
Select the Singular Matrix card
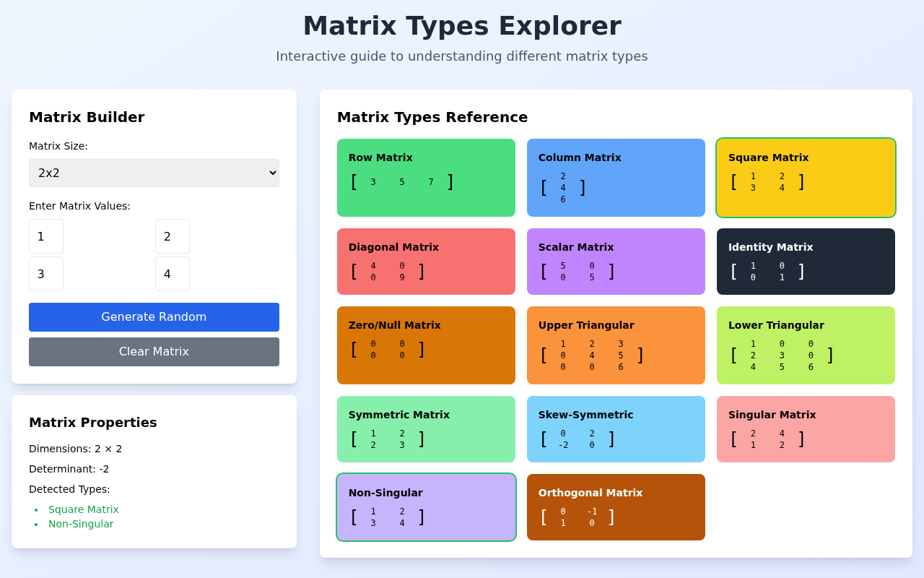coord(806,428)
